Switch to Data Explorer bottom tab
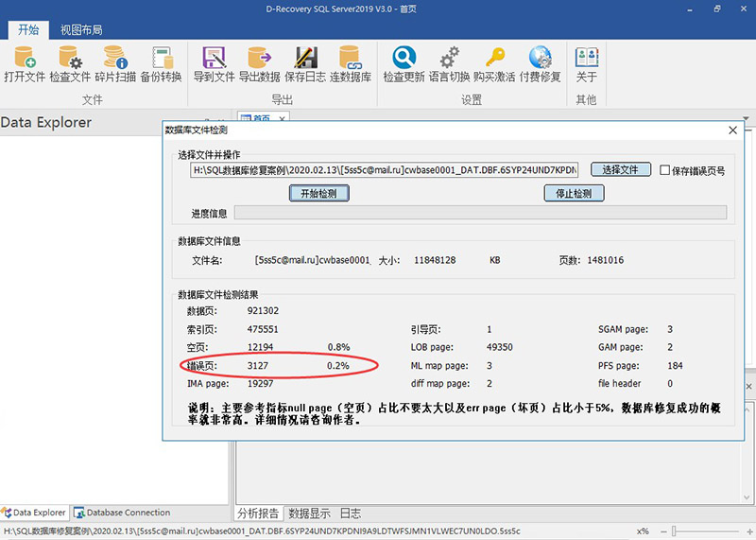Screen dimensions: 756x540 click(35, 513)
